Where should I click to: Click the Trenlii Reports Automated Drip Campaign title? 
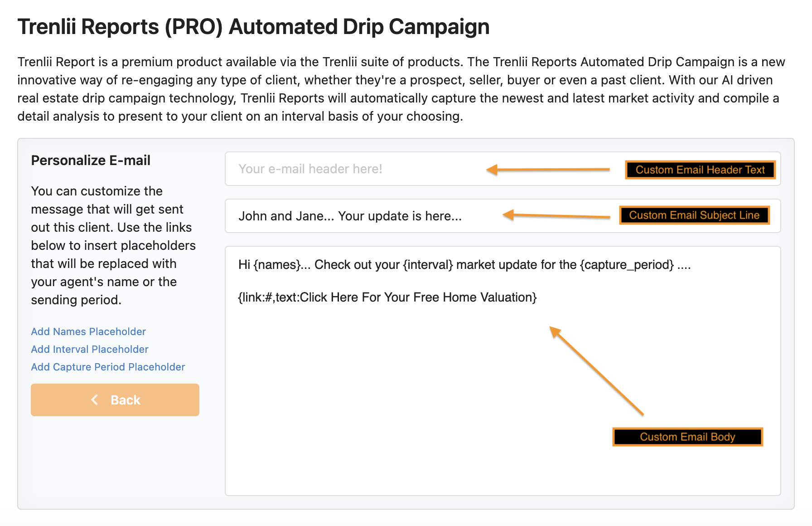253,27
